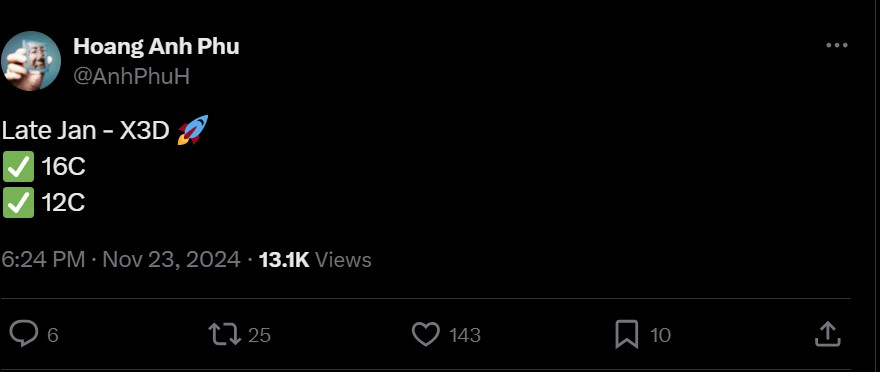Click the green checkmark beside 12C
Screen dimensions: 880x372
tap(19, 202)
